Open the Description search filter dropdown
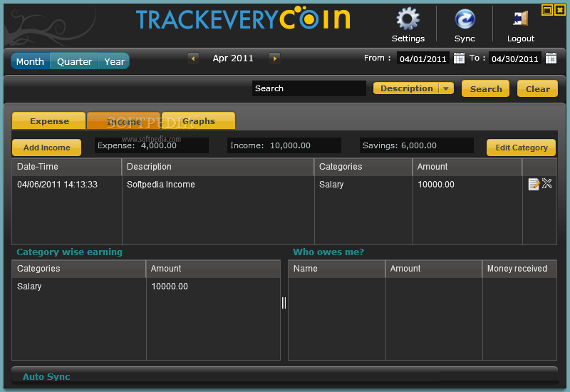 (x=414, y=88)
